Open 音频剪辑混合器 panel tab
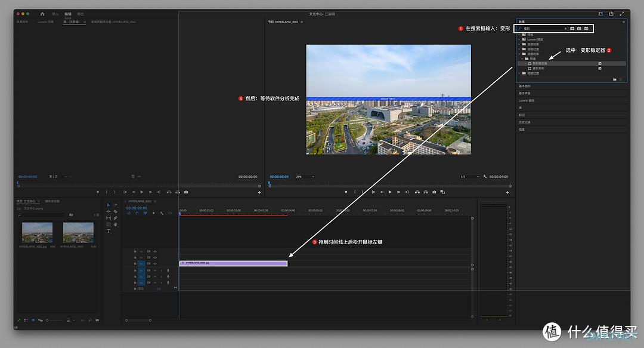The width and height of the screenshot is (644, 348). pyautogui.click(x=113, y=22)
